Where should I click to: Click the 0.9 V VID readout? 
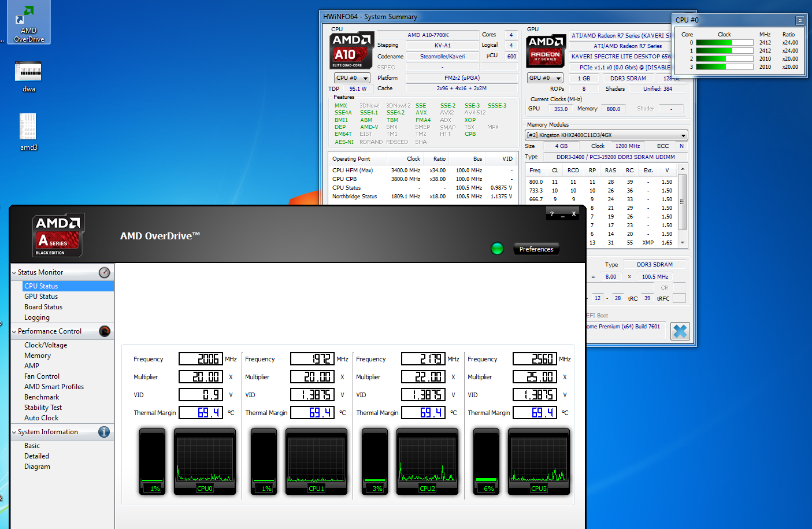201,395
